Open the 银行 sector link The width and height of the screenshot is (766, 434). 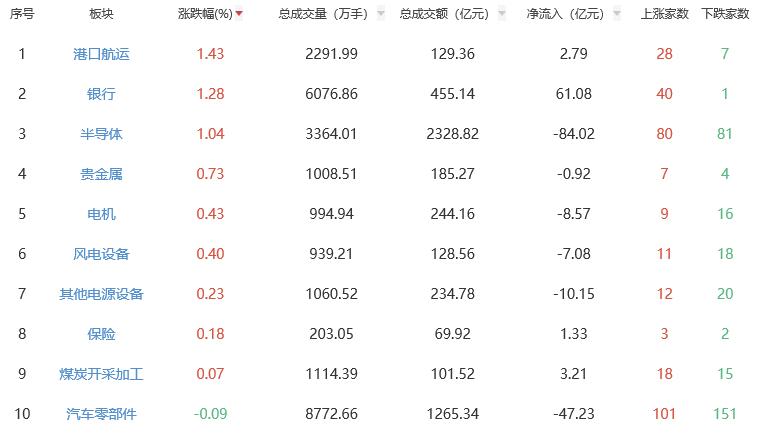tap(101, 94)
